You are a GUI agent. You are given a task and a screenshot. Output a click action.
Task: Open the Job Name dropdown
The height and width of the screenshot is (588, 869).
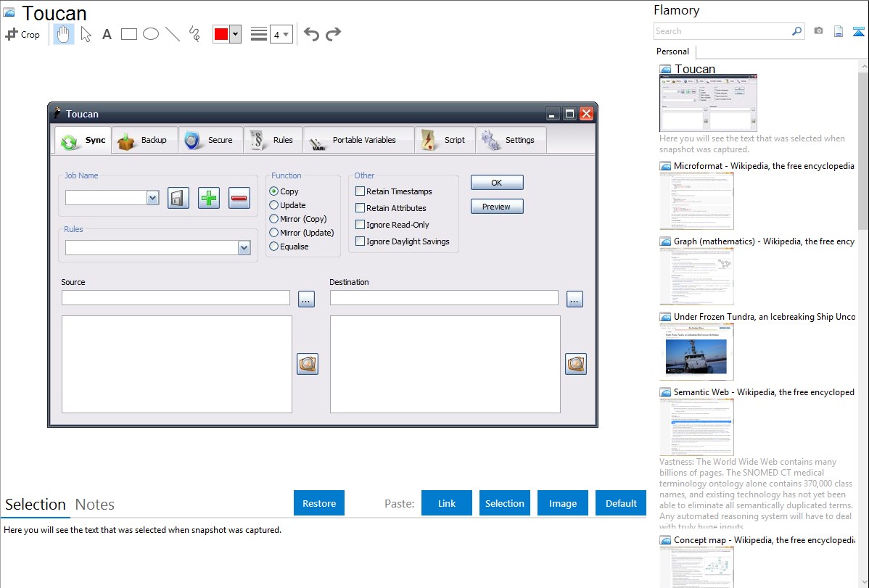152,198
